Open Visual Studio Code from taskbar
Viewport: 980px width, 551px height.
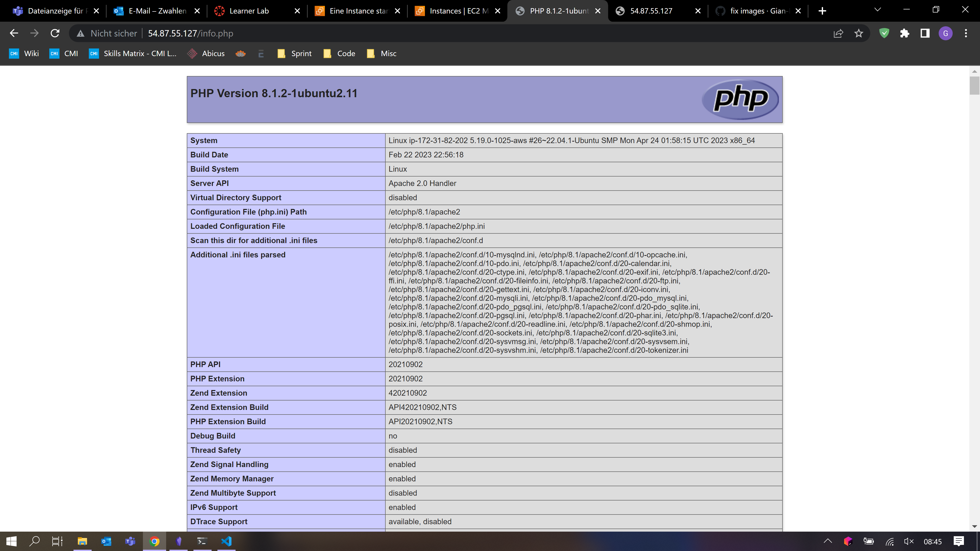pyautogui.click(x=226, y=541)
